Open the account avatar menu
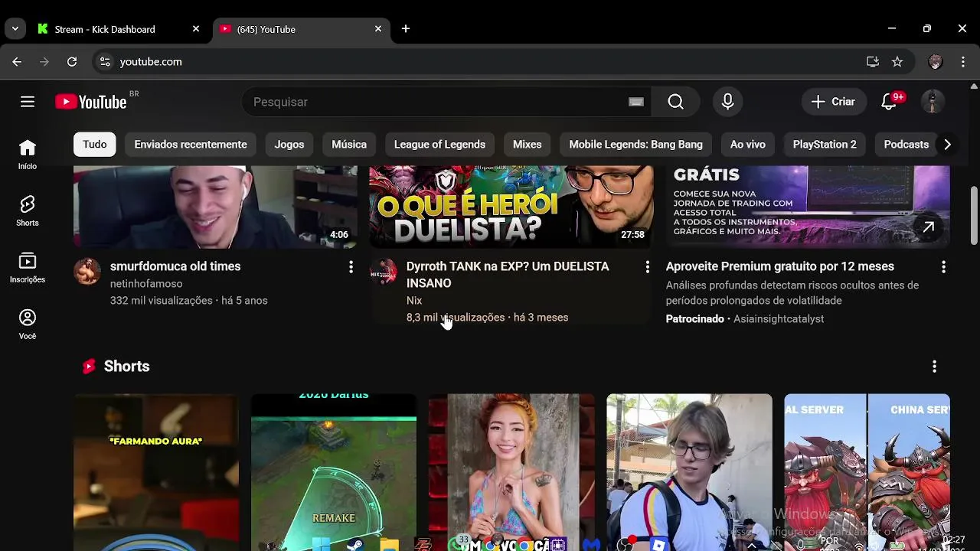The image size is (980, 551). 933,102
